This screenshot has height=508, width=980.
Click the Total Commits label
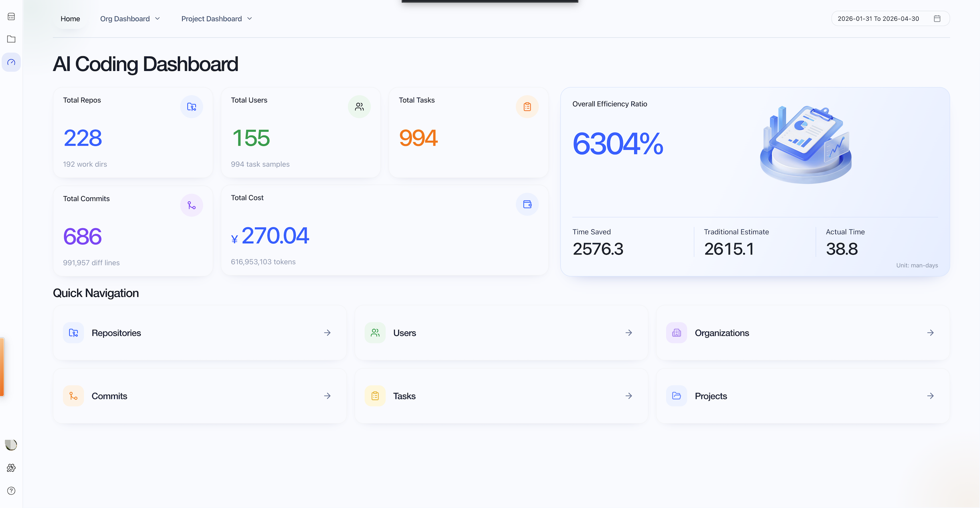[x=86, y=199]
